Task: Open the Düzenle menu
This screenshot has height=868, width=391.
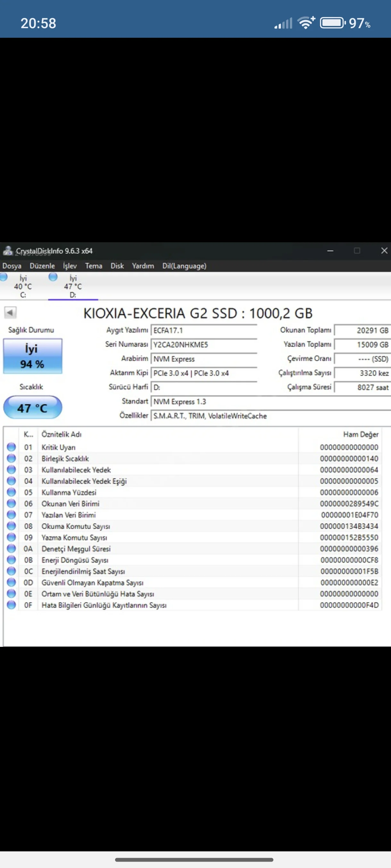Action: point(42,266)
